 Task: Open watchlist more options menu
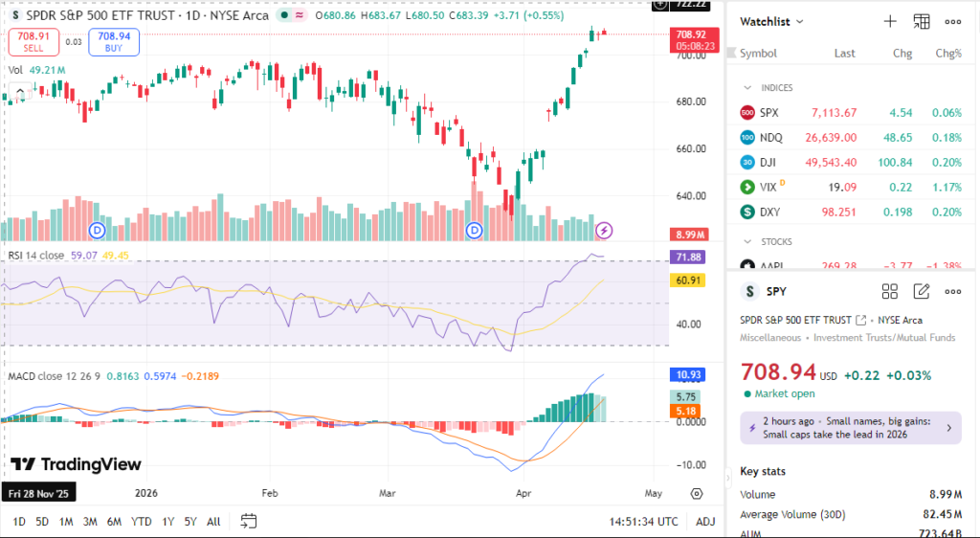point(953,21)
